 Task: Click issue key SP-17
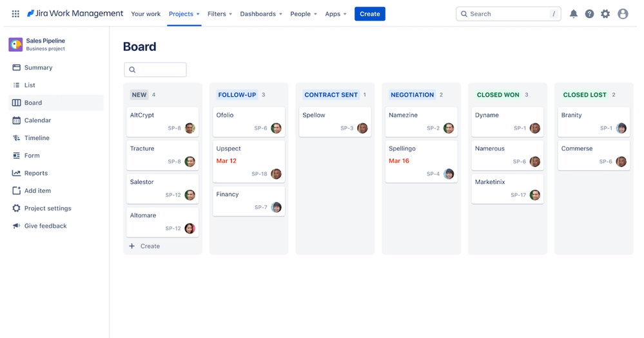tap(518, 195)
